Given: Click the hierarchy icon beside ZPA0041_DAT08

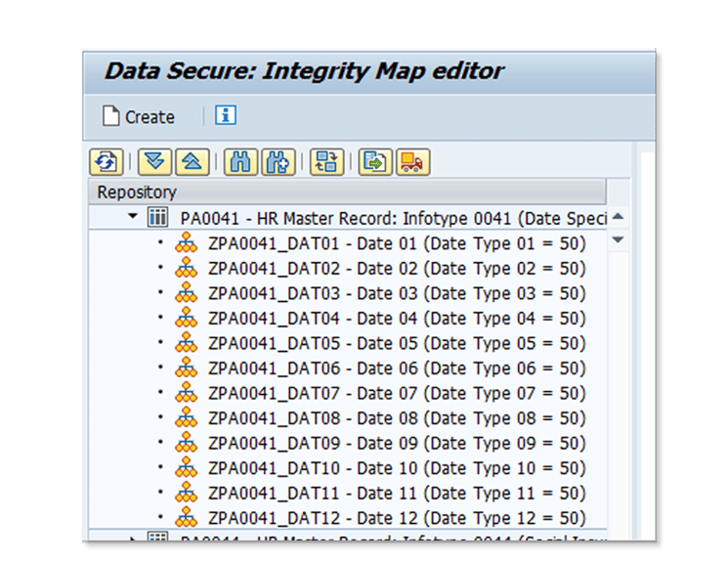Looking at the screenshot, I should 187,417.
